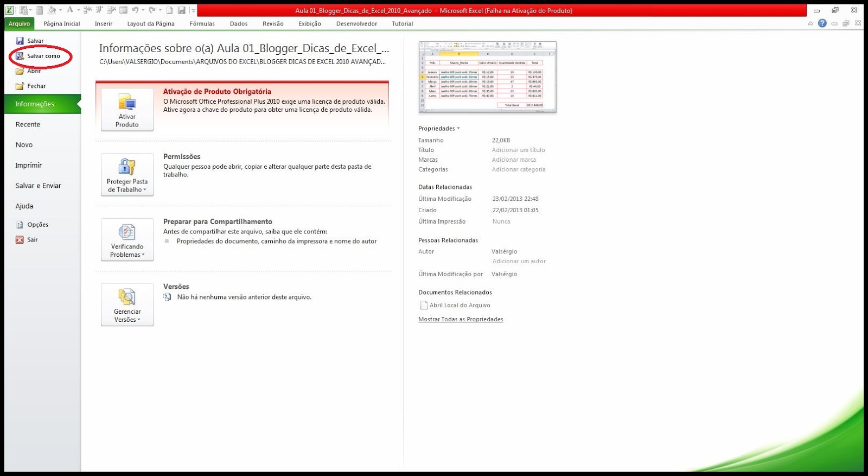Click Mostrar Todas as Propriedades link
Screen dimensions: 868x476
pyautogui.click(x=461, y=319)
